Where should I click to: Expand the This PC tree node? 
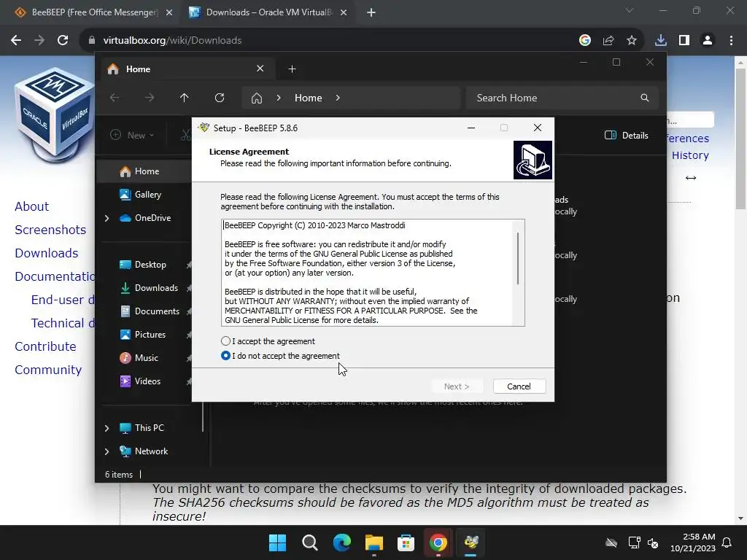click(x=107, y=428)
